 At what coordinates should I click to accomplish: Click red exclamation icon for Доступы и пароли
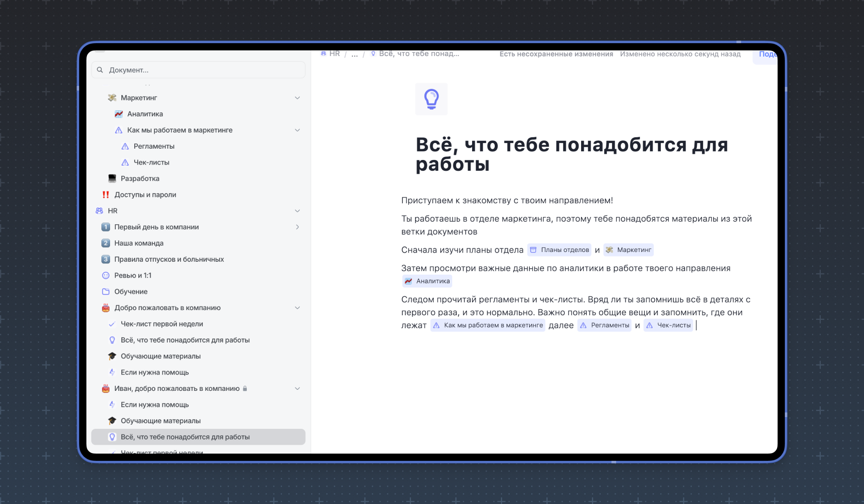tap(105, 195)
